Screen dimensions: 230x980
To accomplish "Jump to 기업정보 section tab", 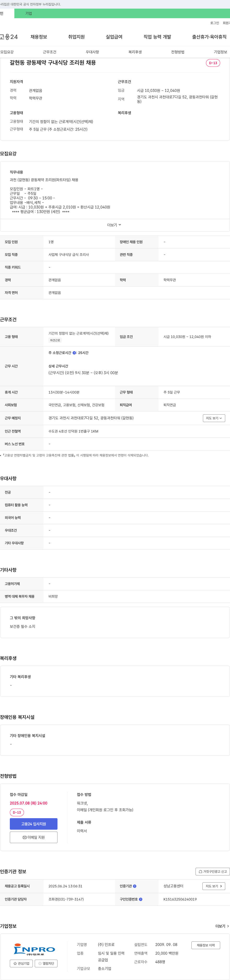I will tap(220, 52).
